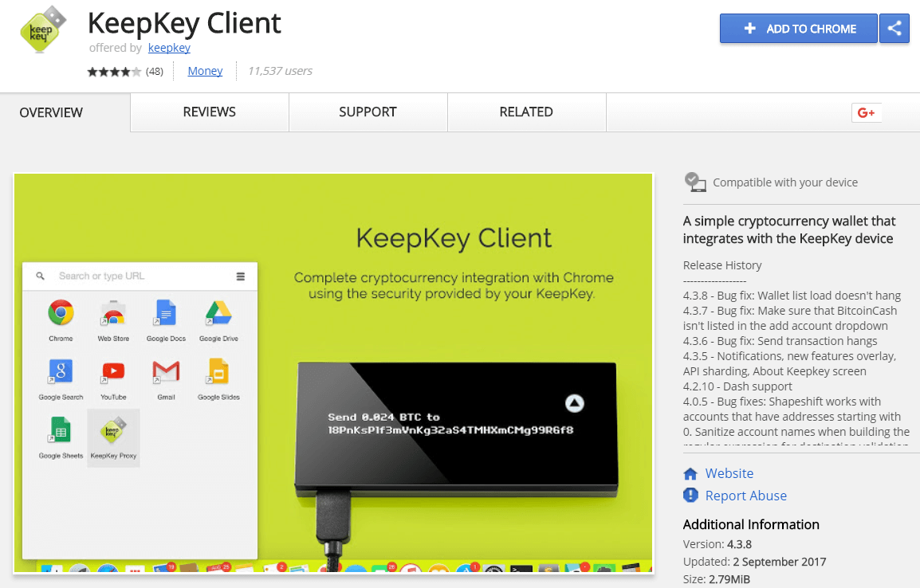Screen dimensions: 920x588
Task: Click the Gmail icon in the screenshot
Action: point(166,371)
